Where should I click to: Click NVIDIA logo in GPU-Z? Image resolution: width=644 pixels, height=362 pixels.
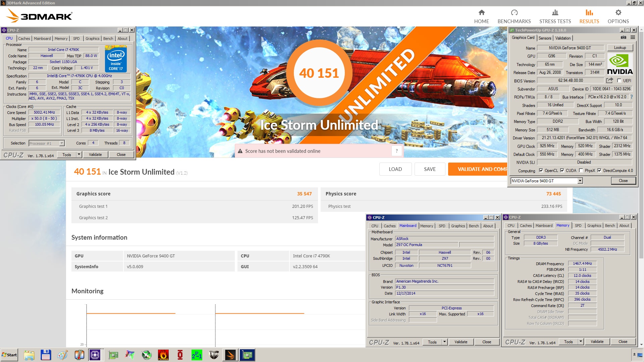coord(620,64)
